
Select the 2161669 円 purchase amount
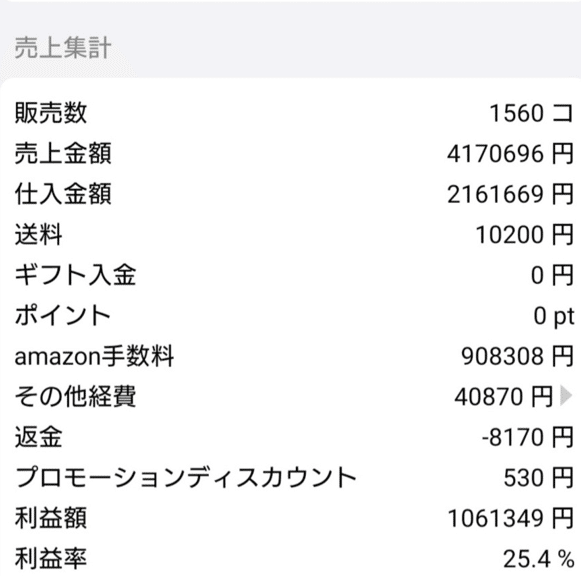510,194
